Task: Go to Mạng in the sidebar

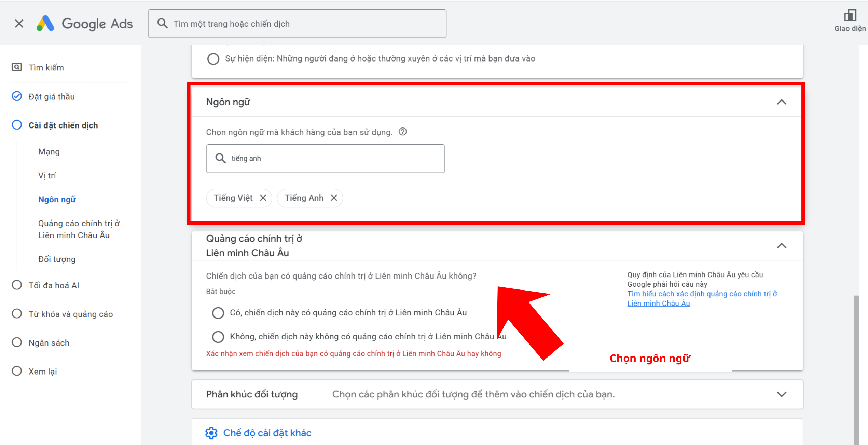Action: (49, 152)
